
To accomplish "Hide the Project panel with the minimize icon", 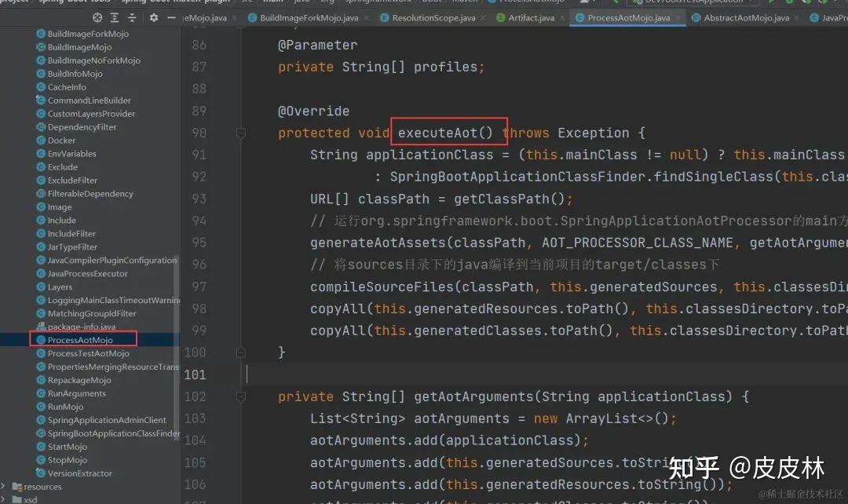I will pos(171,17).
